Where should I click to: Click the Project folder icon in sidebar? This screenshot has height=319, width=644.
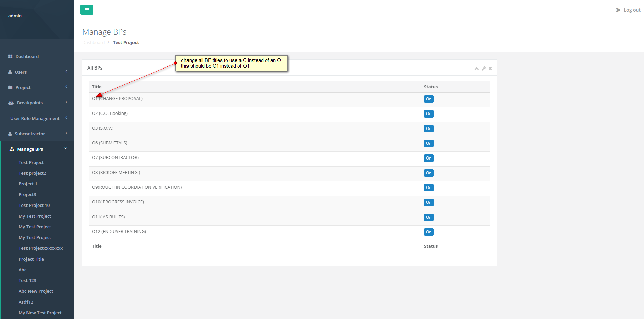coord(10,87)
